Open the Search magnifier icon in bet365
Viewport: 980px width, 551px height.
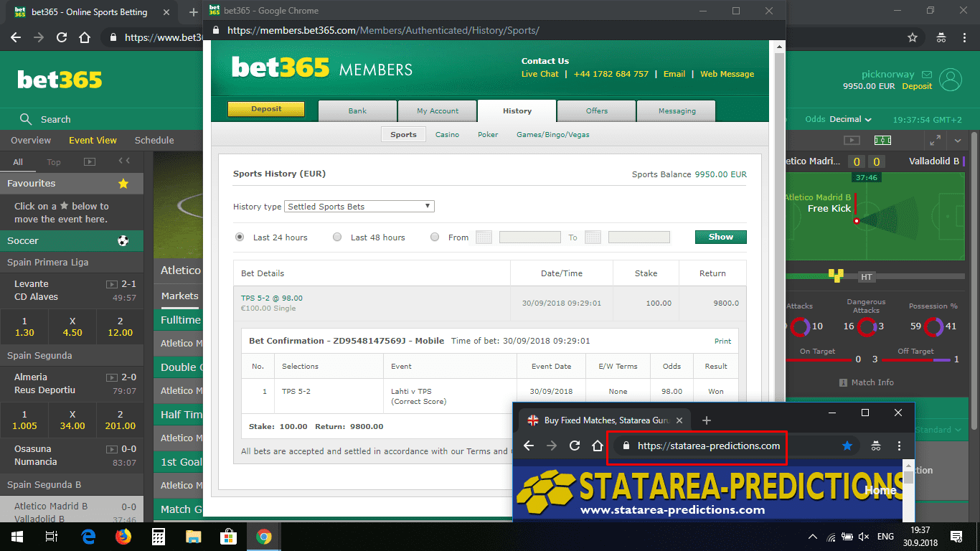26,119
